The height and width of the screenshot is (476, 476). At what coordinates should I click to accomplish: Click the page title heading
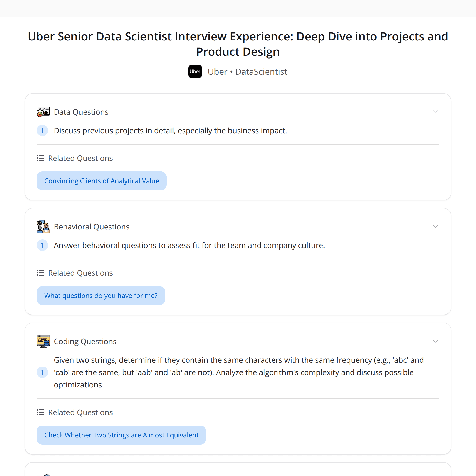[x=238, y=44]
